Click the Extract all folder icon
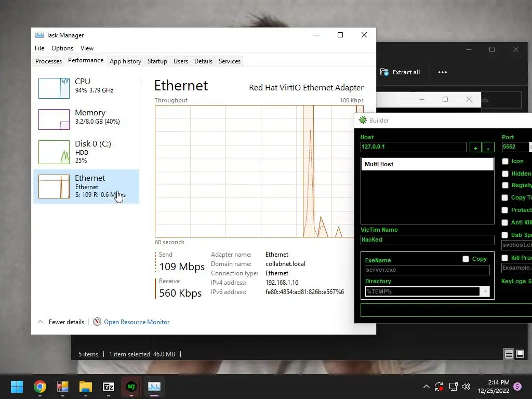 384,72
